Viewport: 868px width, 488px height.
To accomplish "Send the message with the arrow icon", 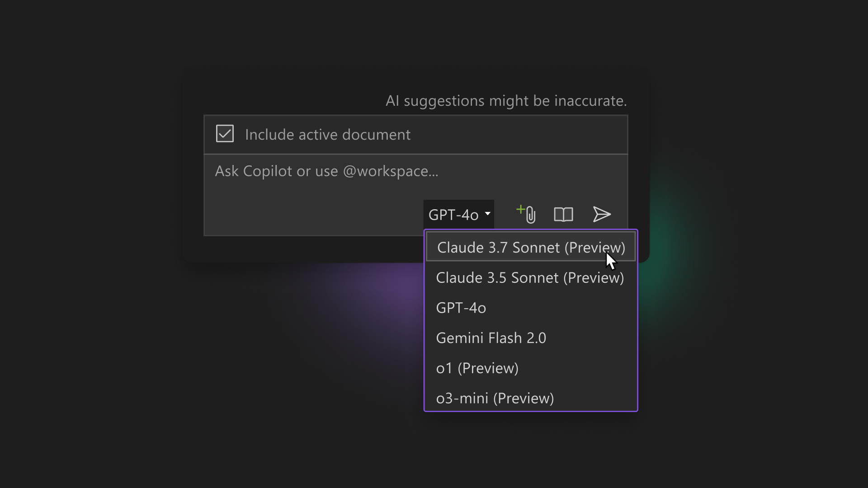I will pyautogui.click(x=602, y=215).
